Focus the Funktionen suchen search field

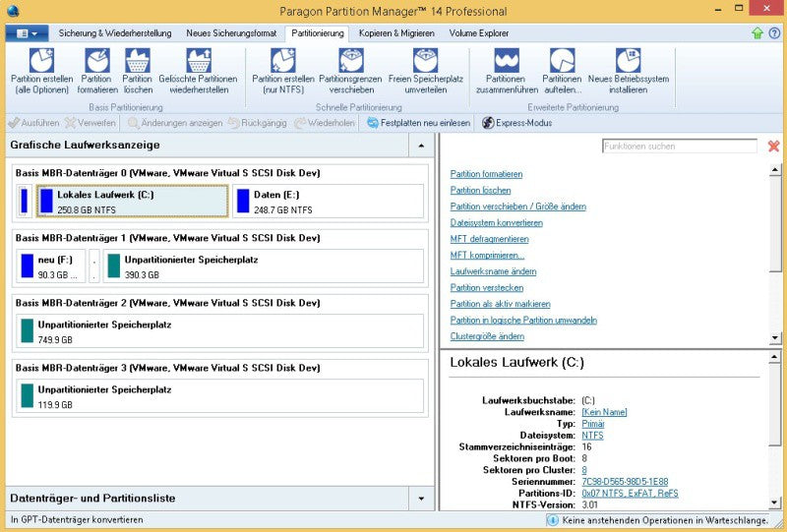(x=679, y=147)
